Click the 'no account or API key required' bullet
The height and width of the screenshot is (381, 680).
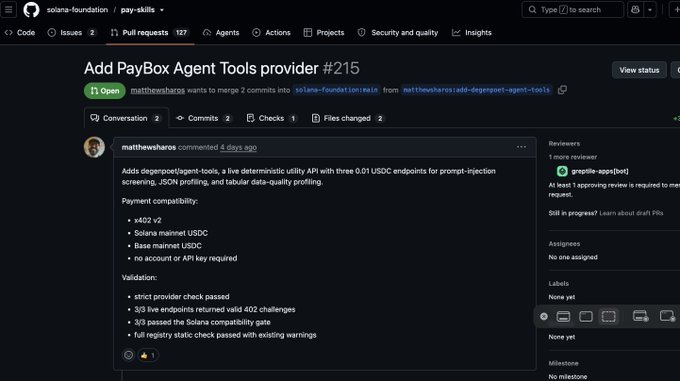pos(186,258)
